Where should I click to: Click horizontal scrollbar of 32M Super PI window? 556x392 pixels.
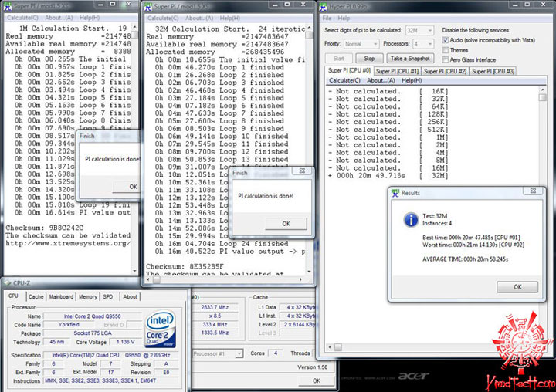point(224,279)
